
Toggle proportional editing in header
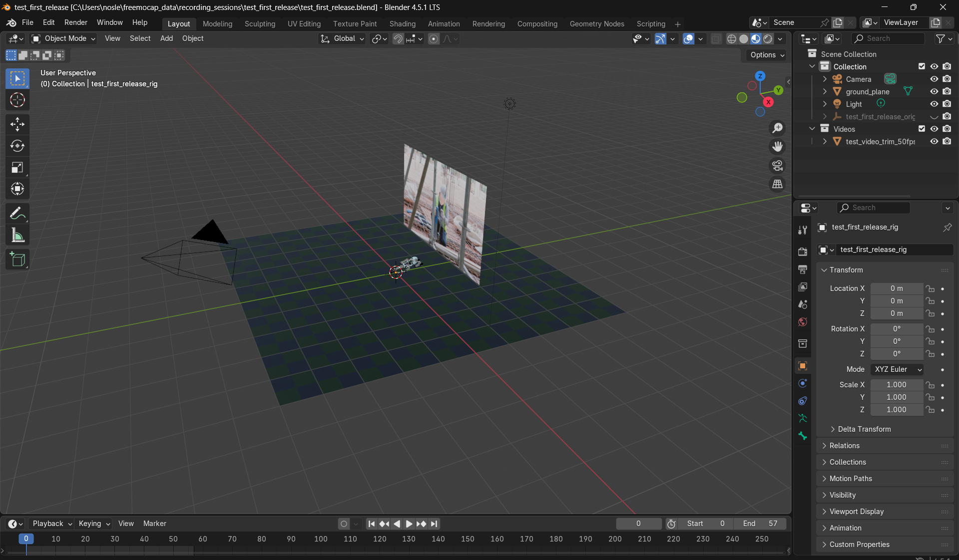pos(434,39)
